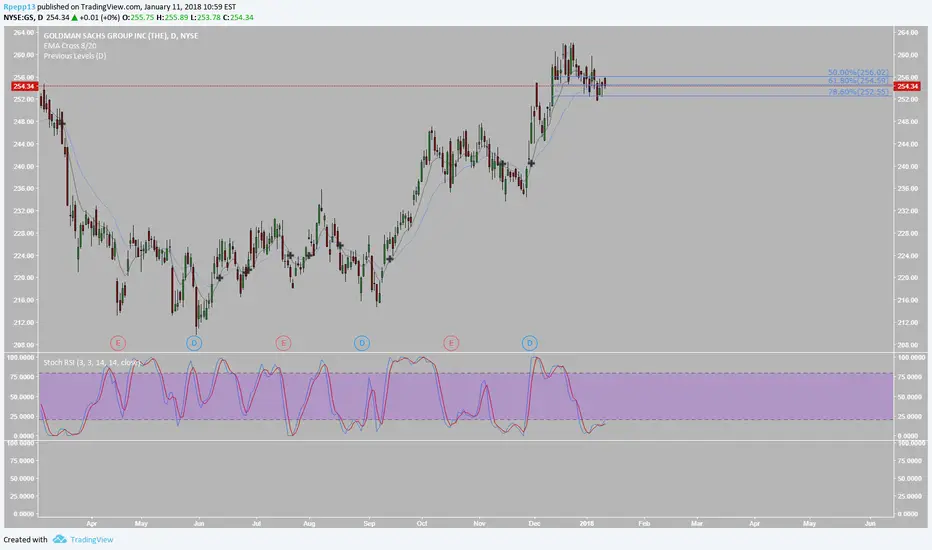Open the TradingView link beside Created with
The height and width of the screenshot is (550, 932).
tap(92, 540)
